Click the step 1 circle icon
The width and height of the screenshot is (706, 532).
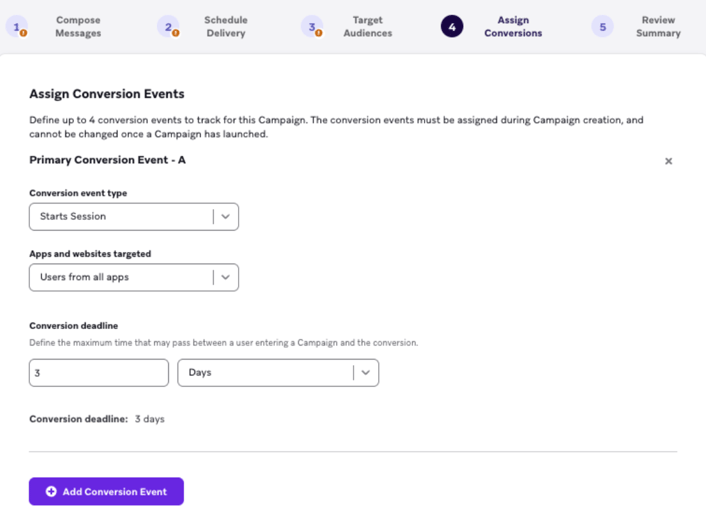click(x=17, y=27)
